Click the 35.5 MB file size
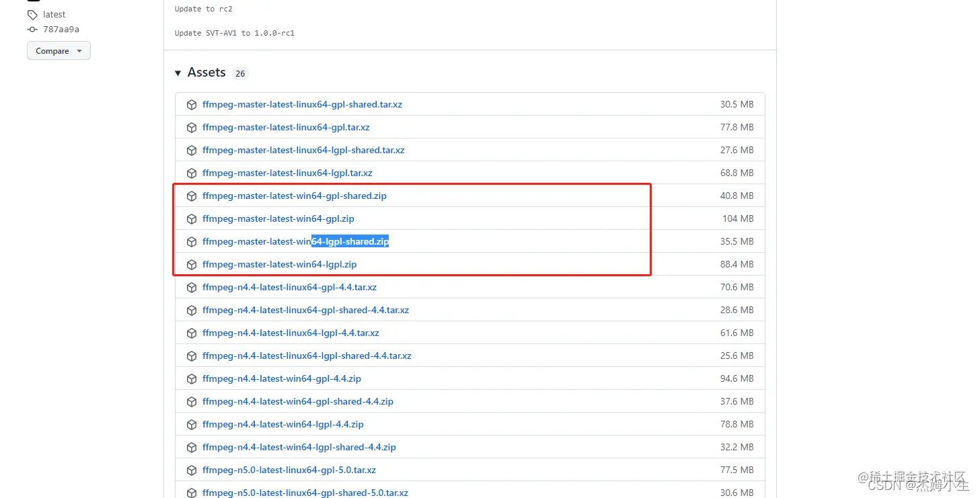This screenshot has width=980, height=498. tap(737, 242)
